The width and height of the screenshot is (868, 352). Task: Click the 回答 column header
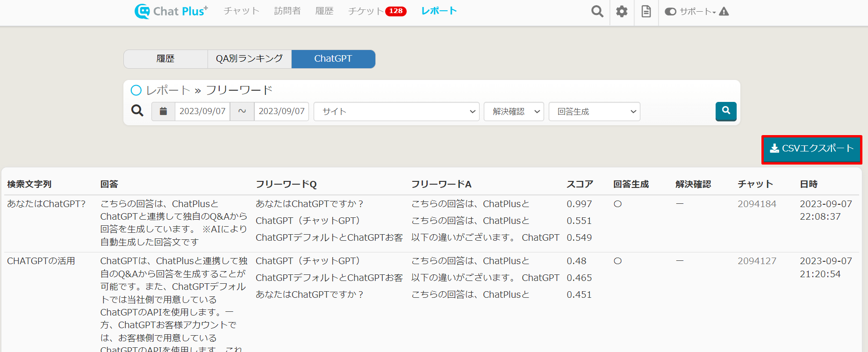pyautogui.click(x=109, y=184)
